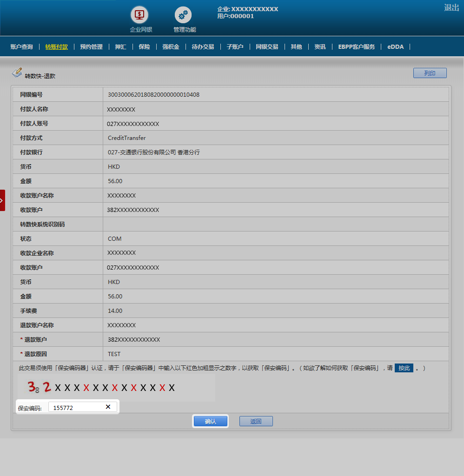Click the 返回 back button
464x476 pixels.
(256, 421)
